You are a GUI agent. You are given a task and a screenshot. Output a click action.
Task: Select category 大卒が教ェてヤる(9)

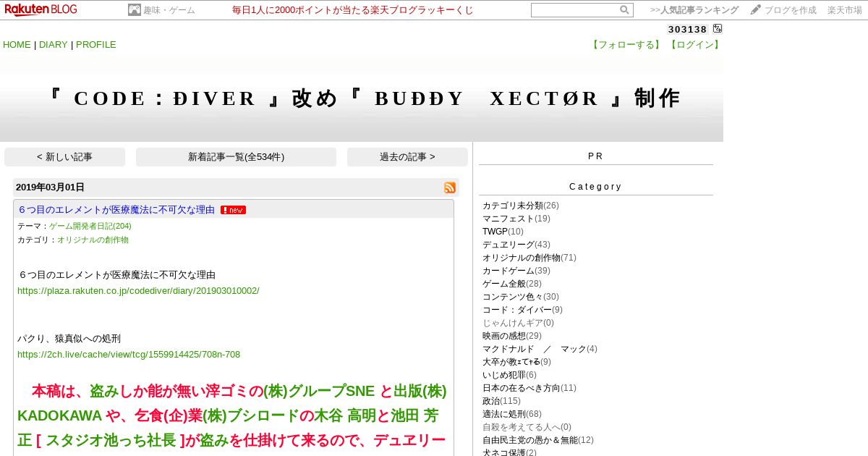coord(516,362)
